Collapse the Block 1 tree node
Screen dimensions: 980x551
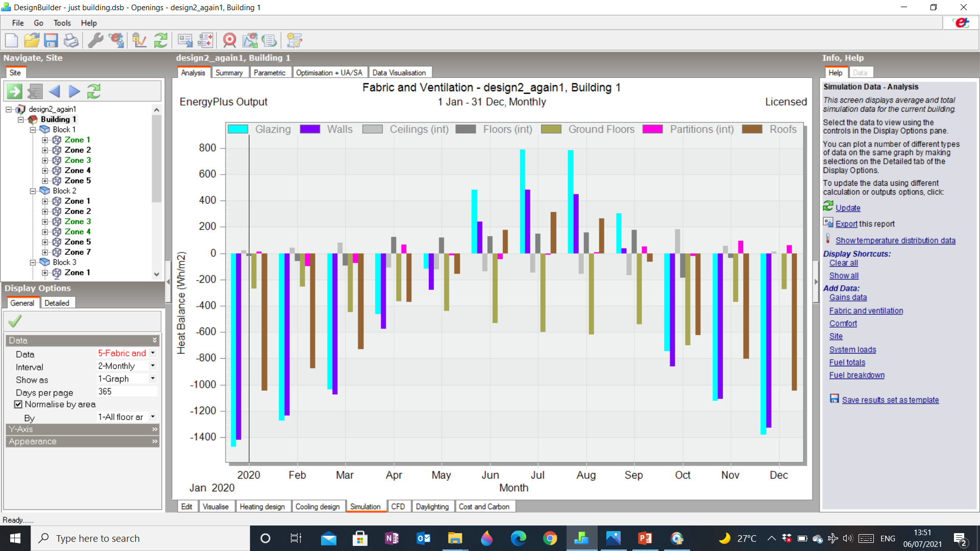point(33,130)
